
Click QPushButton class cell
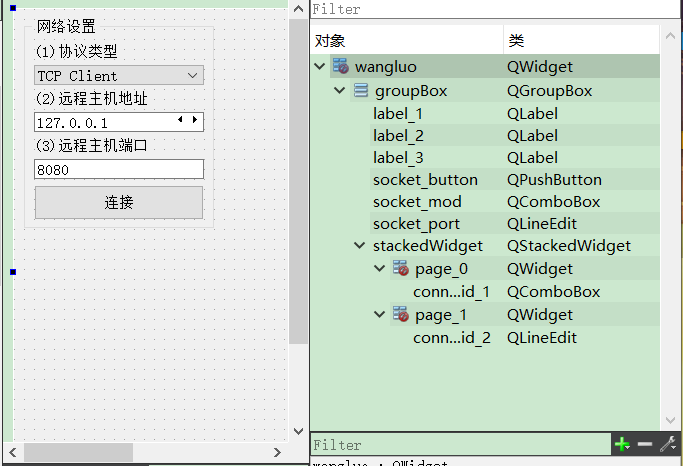[x=554, y=179]
